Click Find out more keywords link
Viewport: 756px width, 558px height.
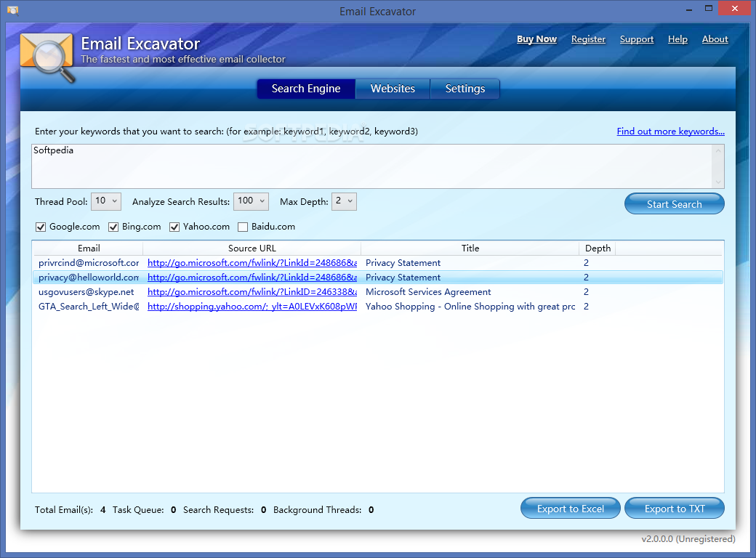click(671, 131)
